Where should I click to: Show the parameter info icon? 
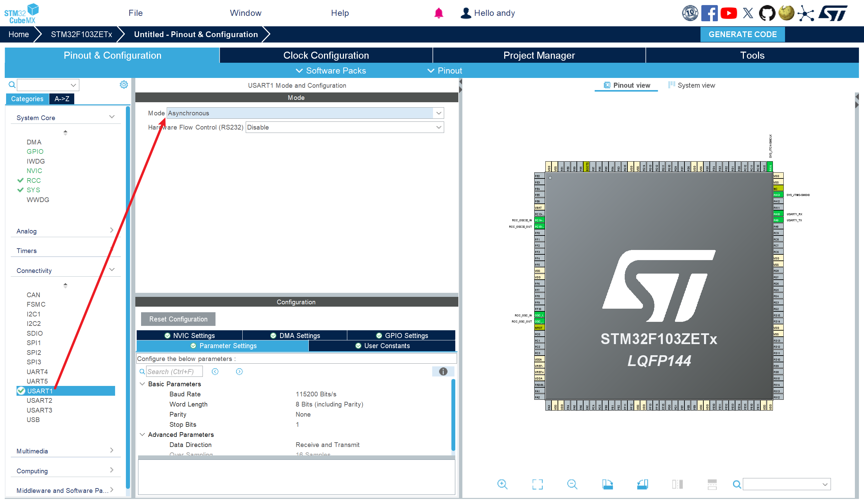pyautogui.click(x=443, y=371)
